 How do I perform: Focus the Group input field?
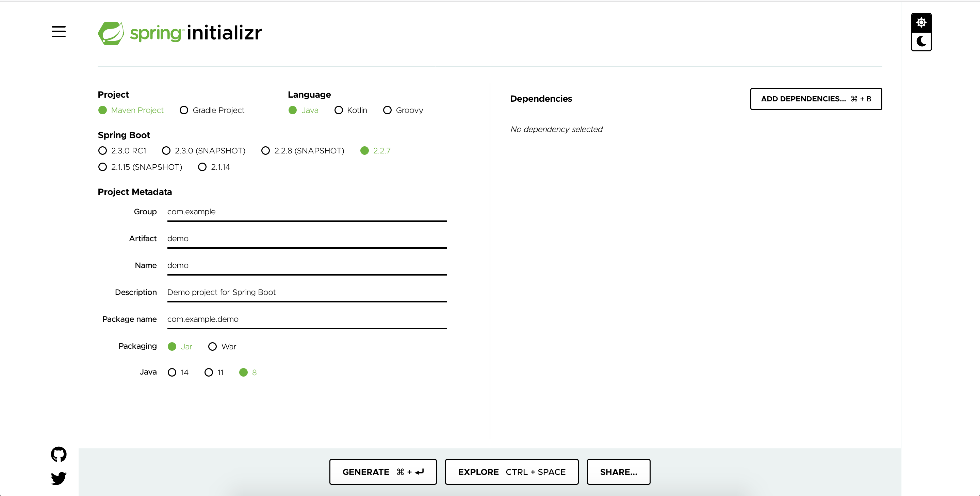307,212
